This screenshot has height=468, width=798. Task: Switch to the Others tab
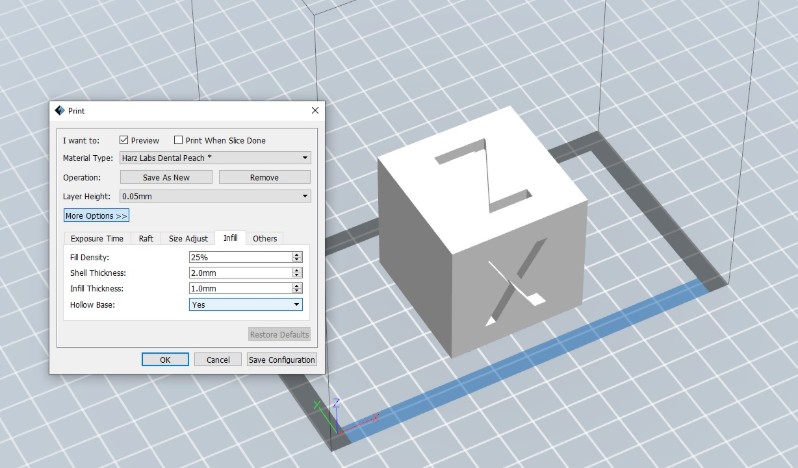[x=265, y=239]
